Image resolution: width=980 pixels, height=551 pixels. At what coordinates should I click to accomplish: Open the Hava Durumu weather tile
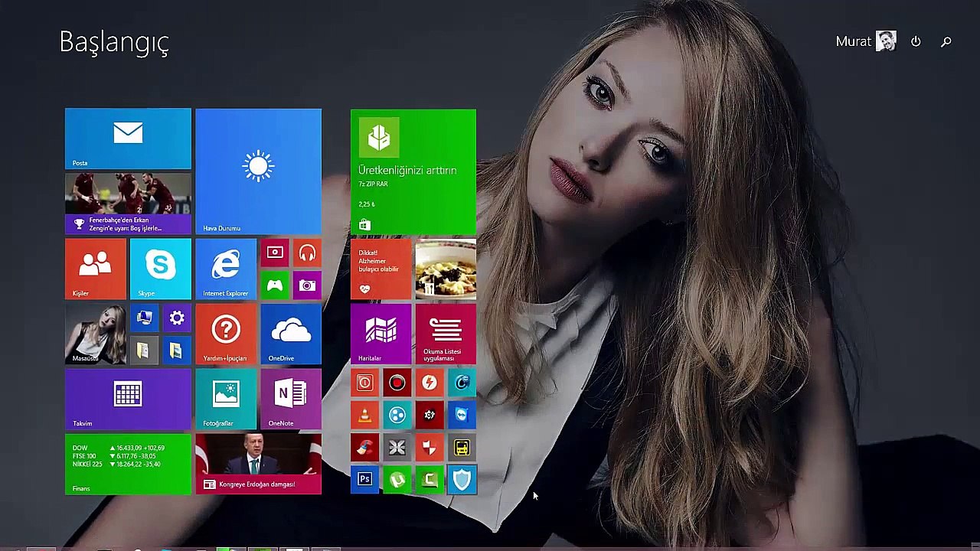[x=258, y=171]
